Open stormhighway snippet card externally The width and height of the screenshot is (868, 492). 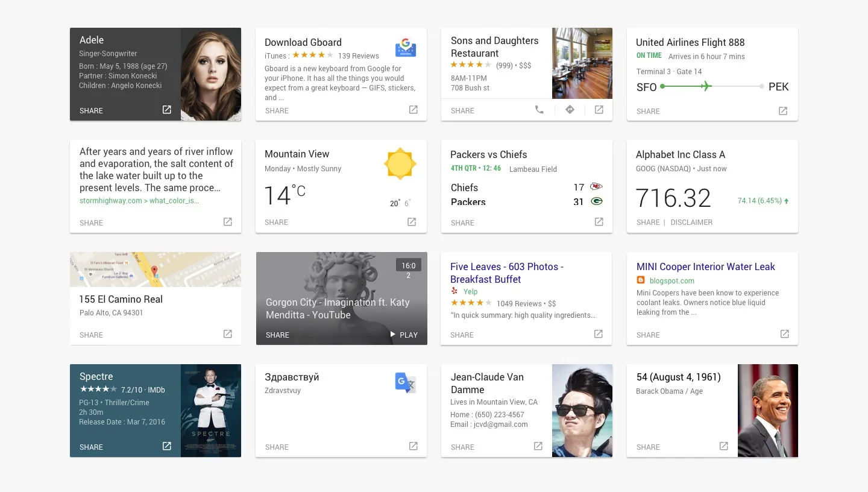(x=228, y=222)
